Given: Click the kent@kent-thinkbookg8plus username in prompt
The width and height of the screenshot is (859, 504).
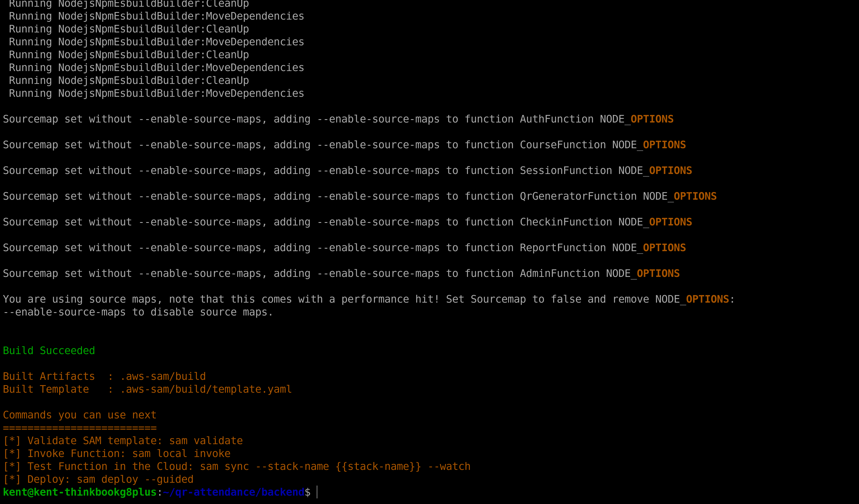Looking at the screenshot, I should tap(79, 493).
